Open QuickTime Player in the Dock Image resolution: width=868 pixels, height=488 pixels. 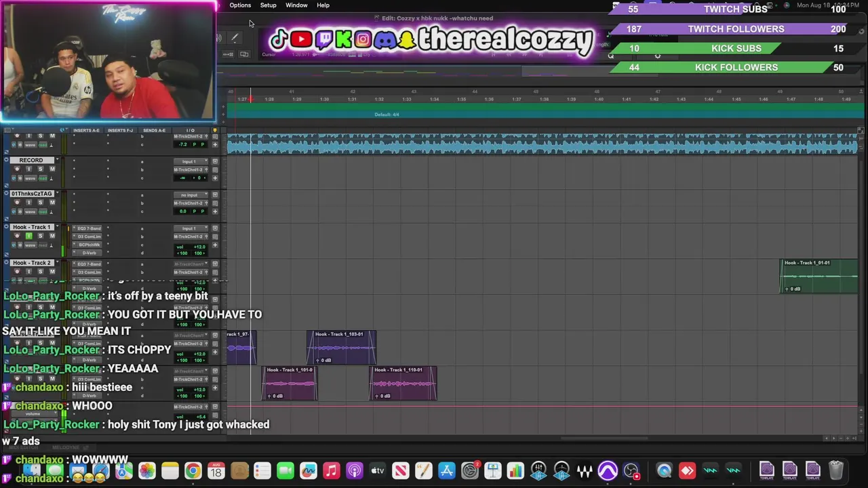[x=664, y=470]
